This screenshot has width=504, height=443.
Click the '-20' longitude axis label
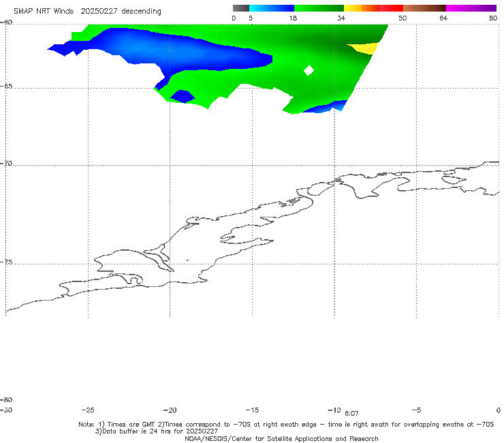click(x=170, y=410)
